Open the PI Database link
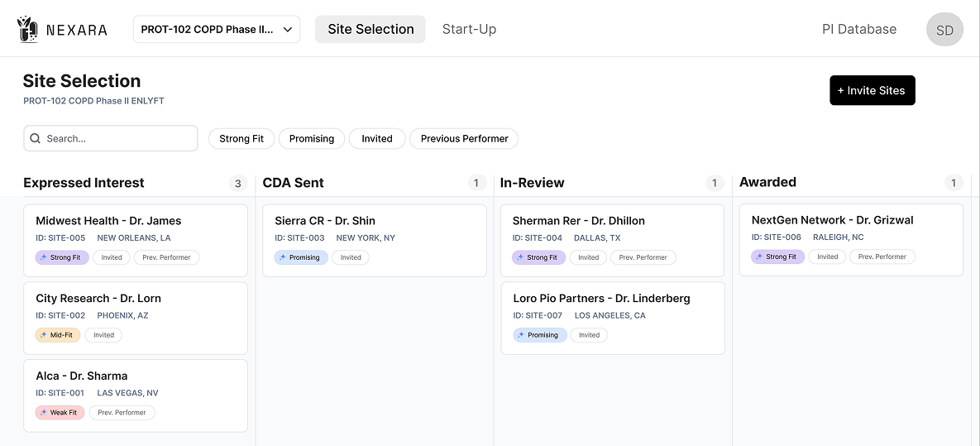The image size is (980, 446). click(858, 30)
